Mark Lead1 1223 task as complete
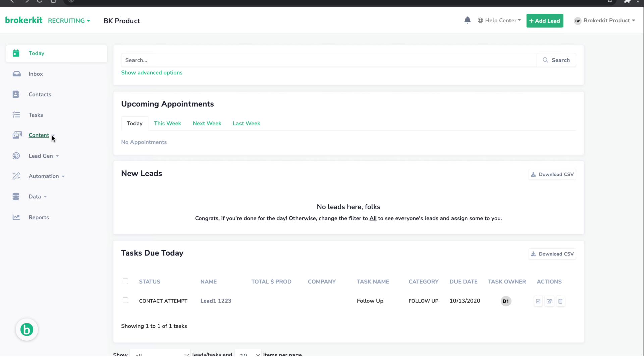The width and height of the screenshot is (644, 362). 538,301
